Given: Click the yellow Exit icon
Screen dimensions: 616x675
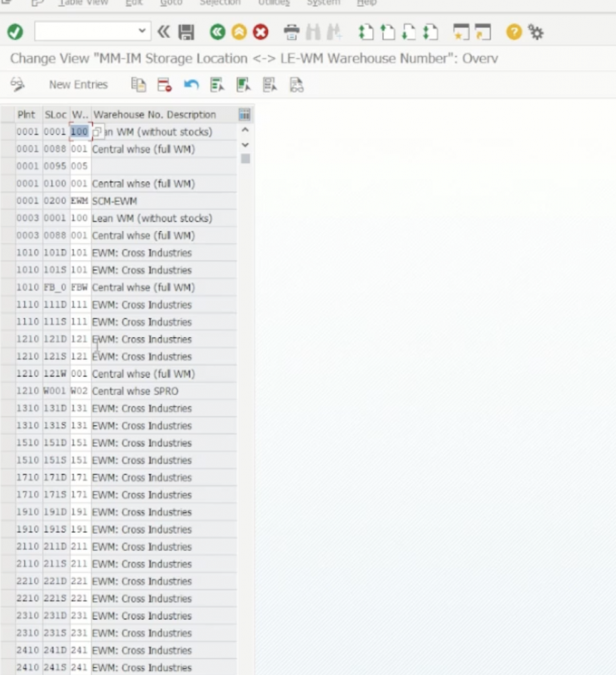Looking at the screenshot, I should [239, 32].
